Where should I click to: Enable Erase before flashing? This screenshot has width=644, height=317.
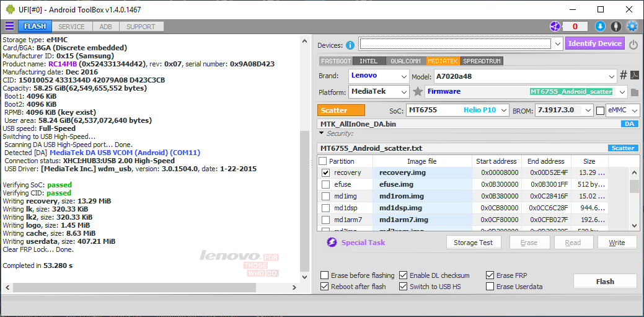[x=325, y=275]
